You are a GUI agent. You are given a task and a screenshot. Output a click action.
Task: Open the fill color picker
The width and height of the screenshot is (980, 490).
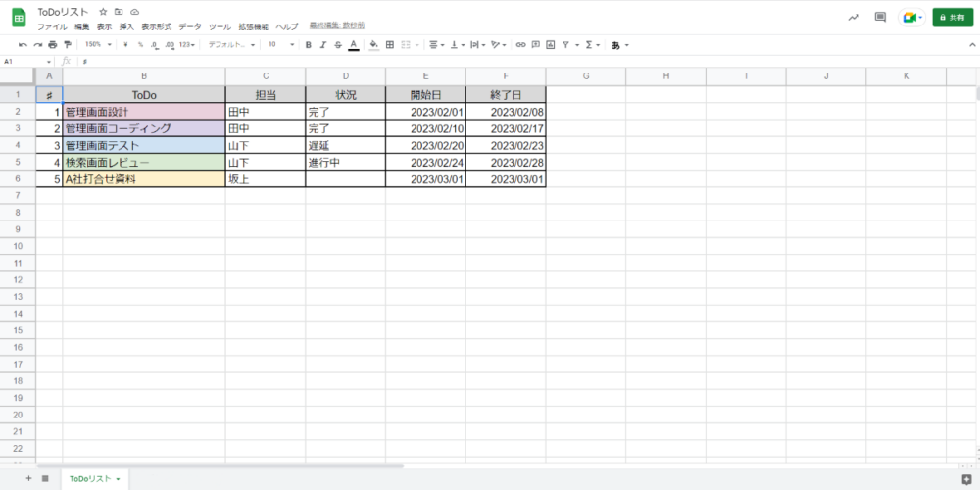(x=374, y=44)
